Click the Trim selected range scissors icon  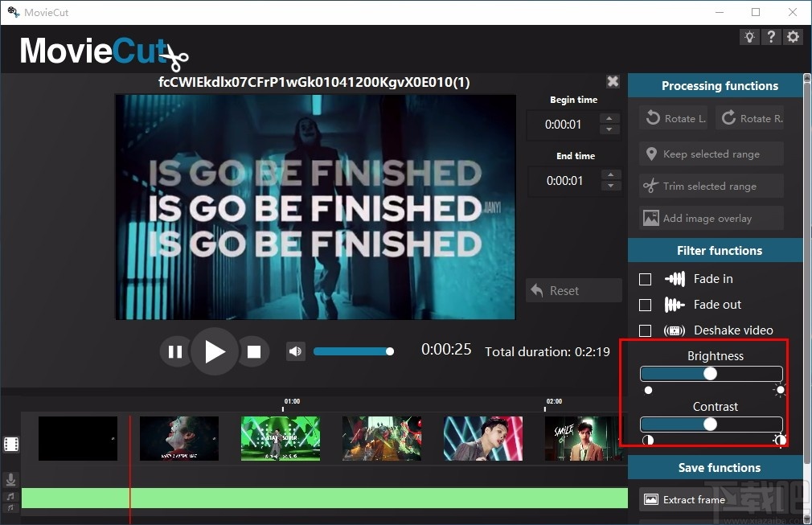click(x=652, y=186)
